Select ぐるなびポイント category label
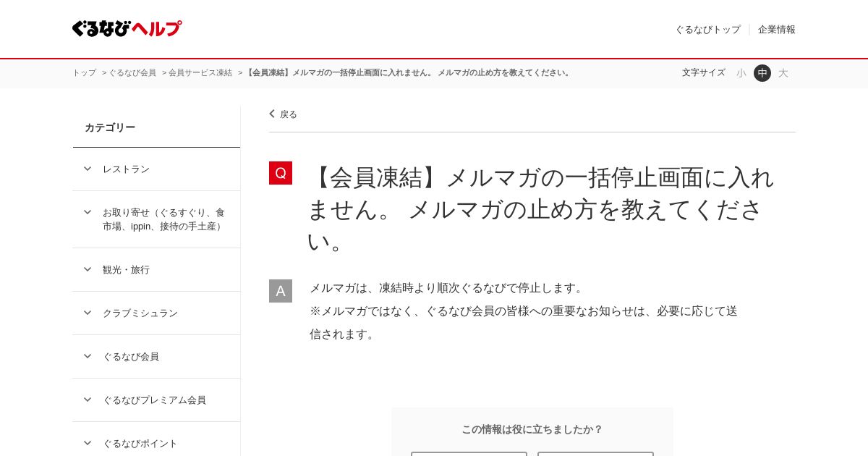868x456 pixels. coord(140,444)
